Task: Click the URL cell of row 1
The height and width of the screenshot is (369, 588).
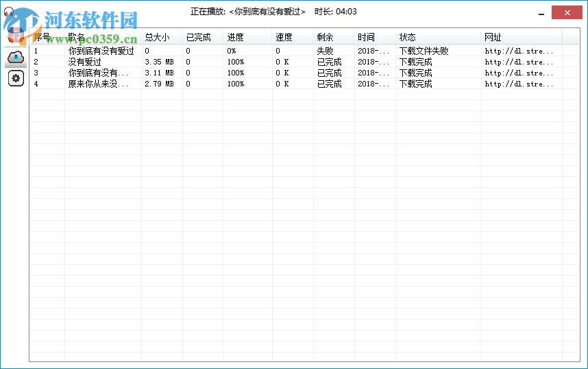Action: pyautogui.click(x=519, y=51)
